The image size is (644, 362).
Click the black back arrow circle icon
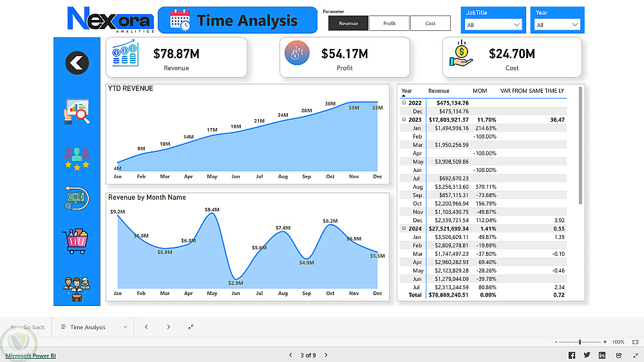click(77, 63)
